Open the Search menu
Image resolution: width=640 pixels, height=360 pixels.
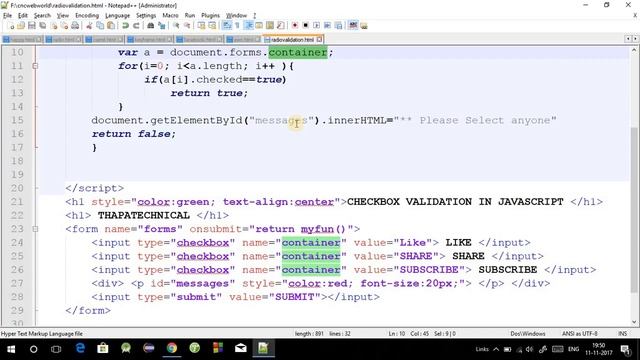pos(42,16)
